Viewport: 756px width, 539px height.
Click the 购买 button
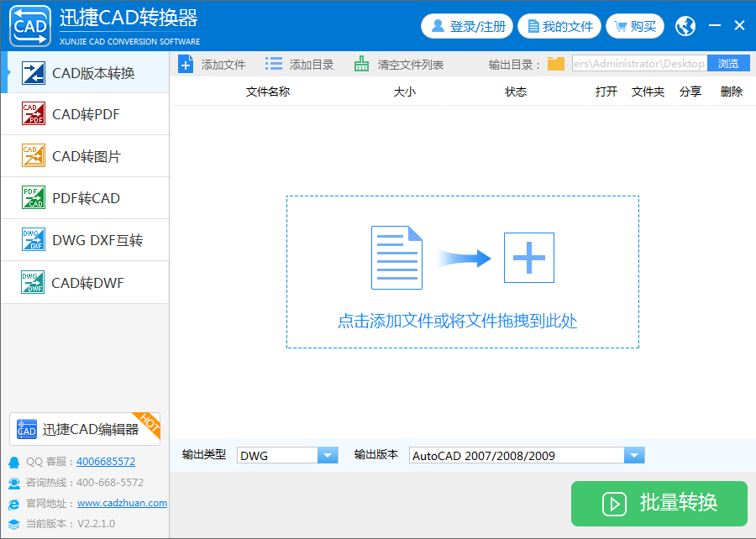(635, 26)
